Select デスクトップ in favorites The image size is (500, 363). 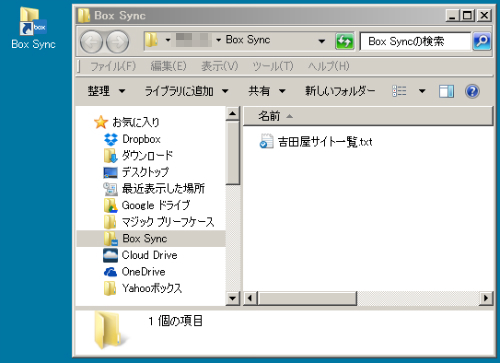(145, 172)
